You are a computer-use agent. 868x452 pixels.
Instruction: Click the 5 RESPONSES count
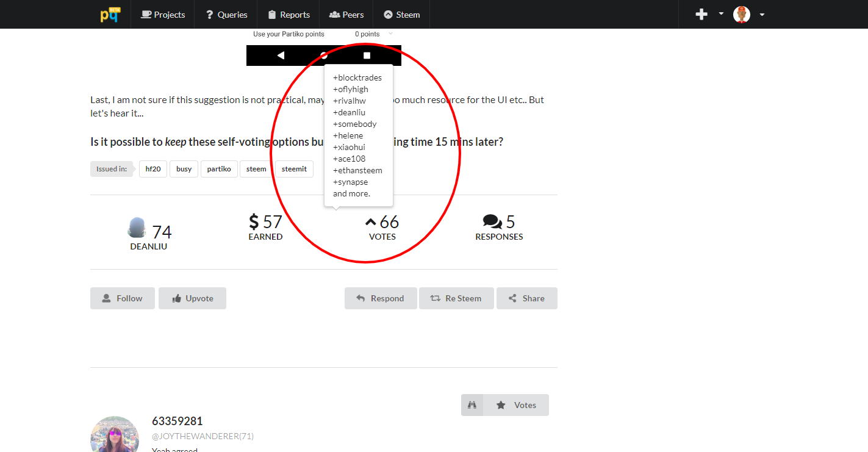(x=511, y=221)
